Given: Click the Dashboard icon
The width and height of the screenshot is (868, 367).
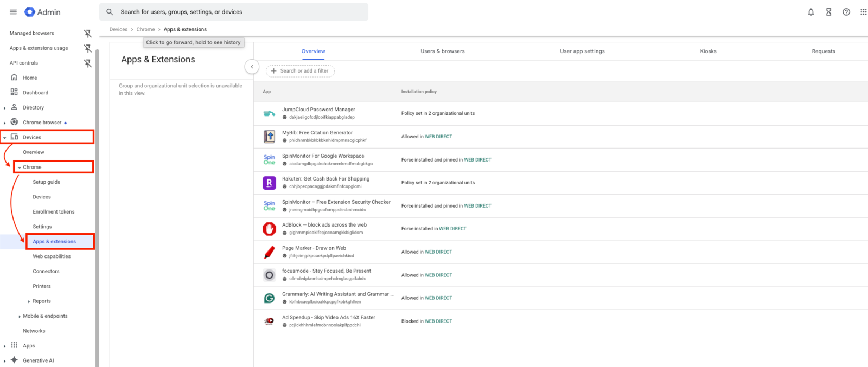Looking at the screenshot, I should [14, 92].
